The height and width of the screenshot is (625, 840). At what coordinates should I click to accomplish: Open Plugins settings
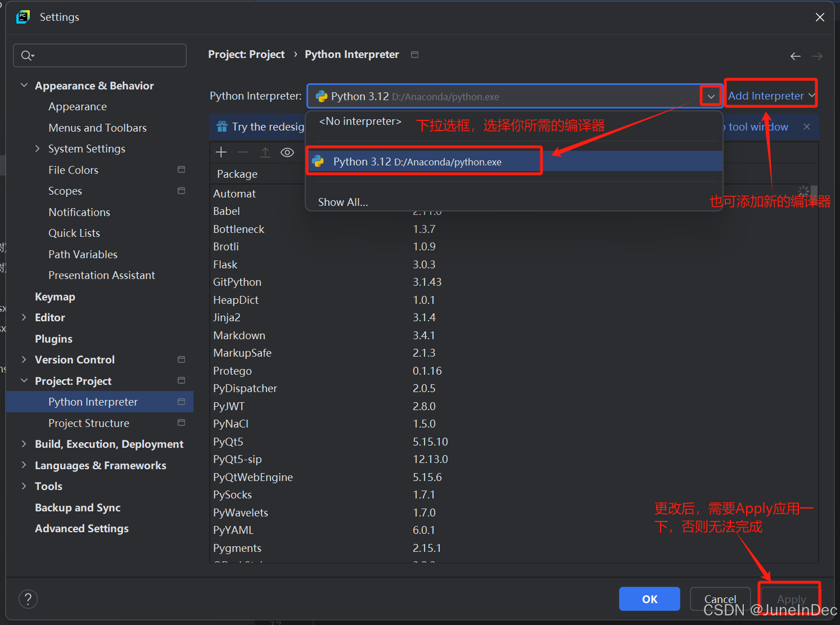53,339
